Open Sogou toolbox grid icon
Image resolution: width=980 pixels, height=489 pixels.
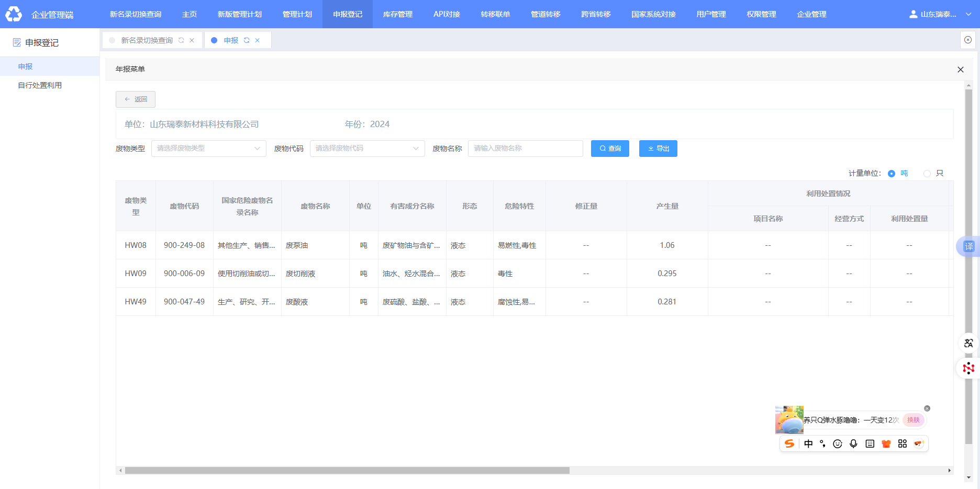pos(903,444)
